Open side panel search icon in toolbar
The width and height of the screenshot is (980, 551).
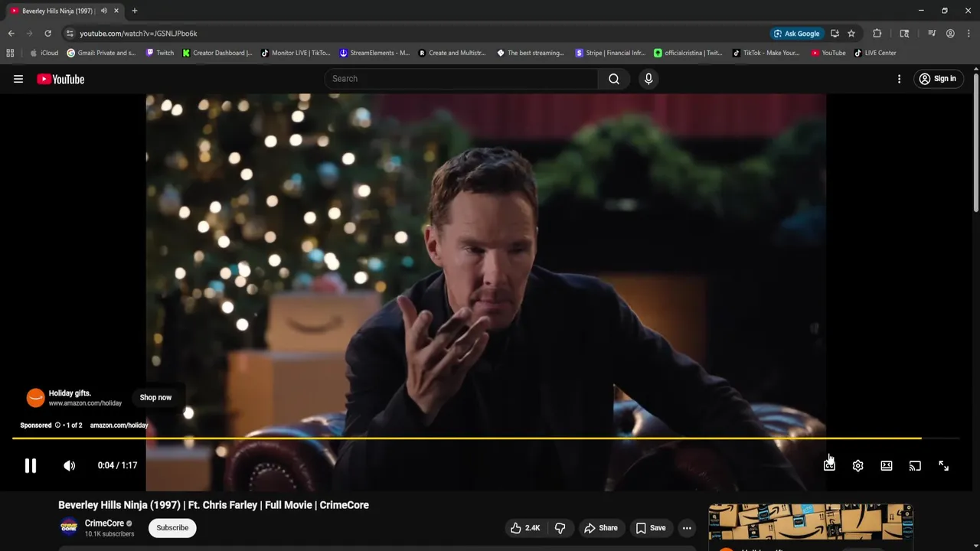(x=904, y=34)
